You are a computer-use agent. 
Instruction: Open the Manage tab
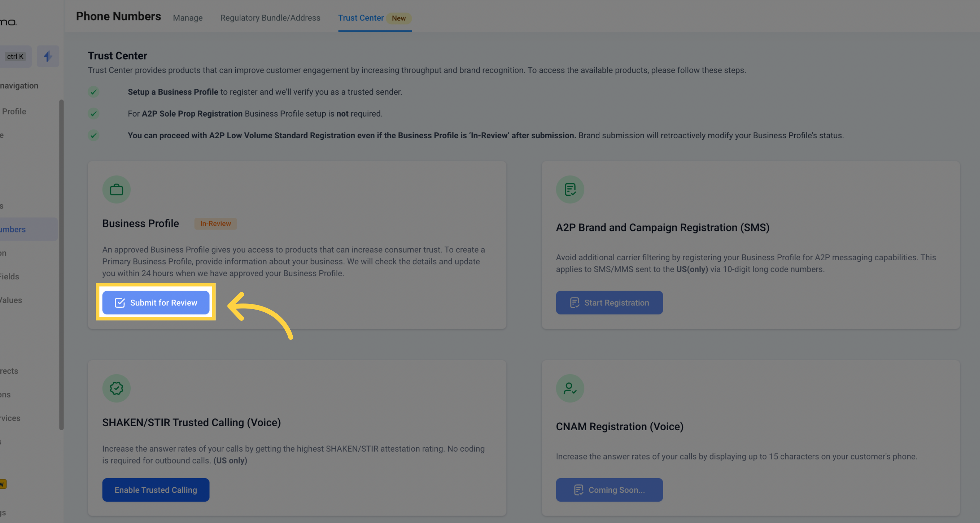point(188,18)
